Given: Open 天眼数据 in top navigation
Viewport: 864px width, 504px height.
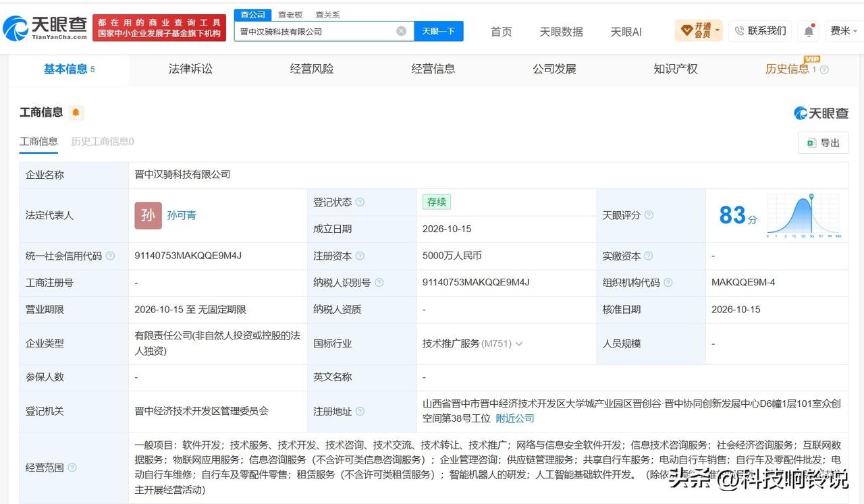Looking at the screenshot, I should [x=561, y=32].
